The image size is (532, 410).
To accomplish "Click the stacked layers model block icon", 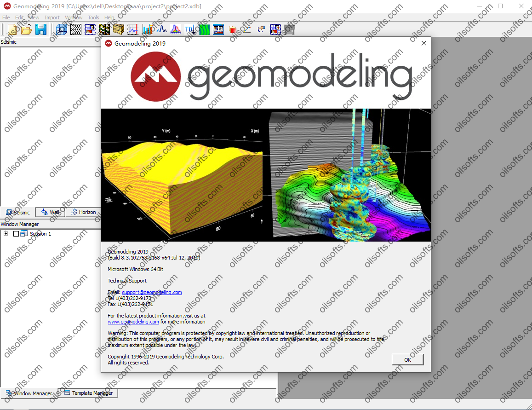I will pyautogui.click(x=119, y=29).
